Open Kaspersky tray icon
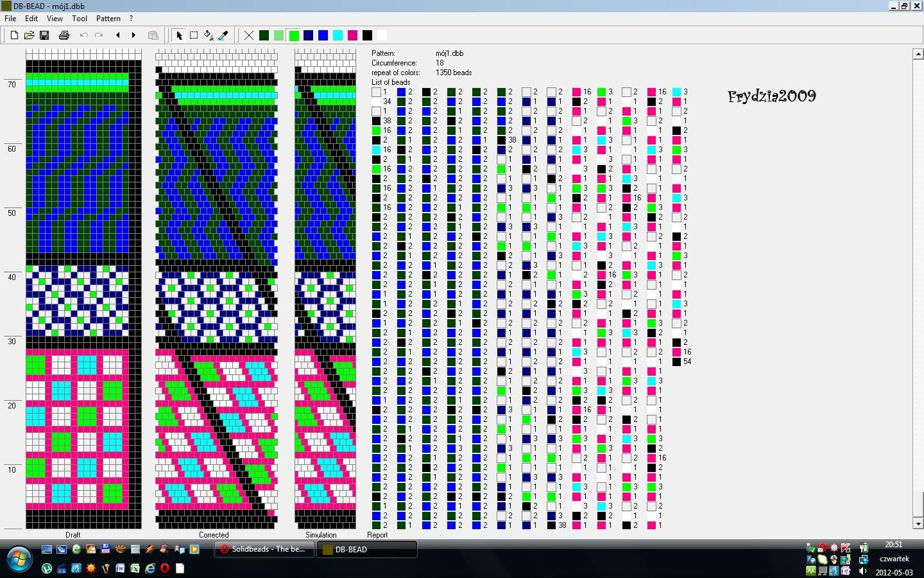Viewport: 924px width, 578px height. (846, 547)
